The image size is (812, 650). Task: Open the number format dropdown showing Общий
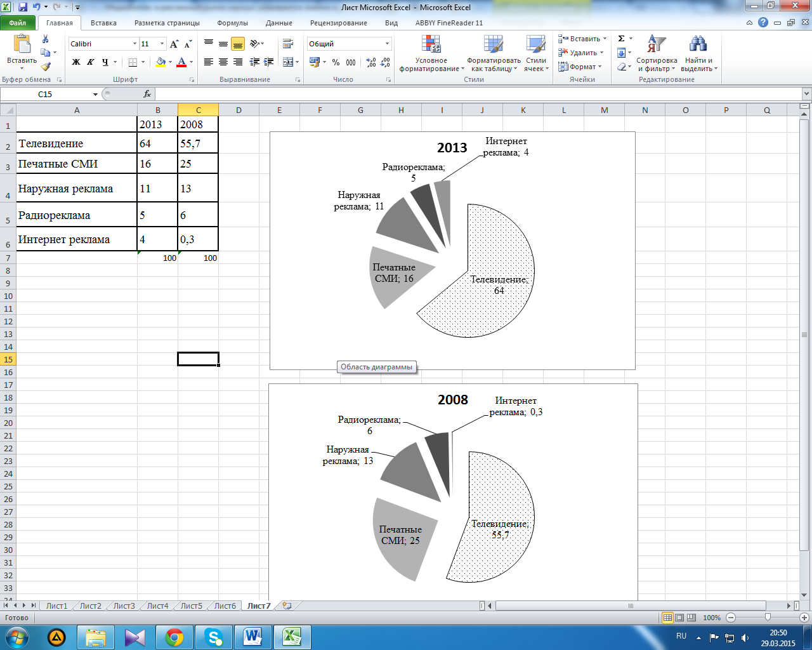pos(387,44)
